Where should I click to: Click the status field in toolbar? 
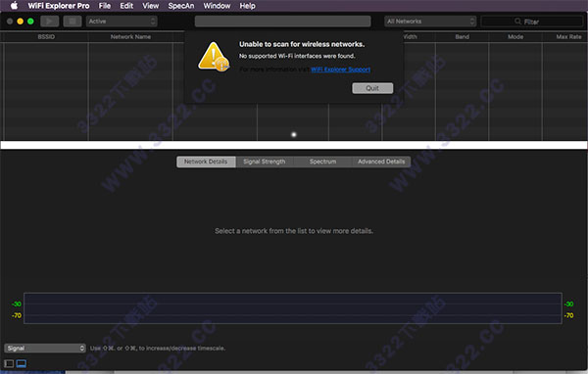coord(283,22)
